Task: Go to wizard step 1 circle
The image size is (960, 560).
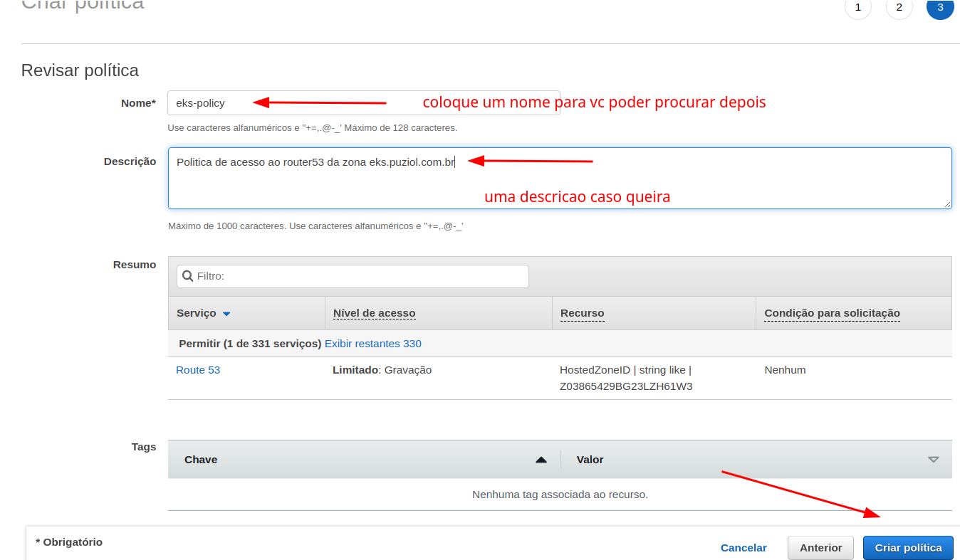Action: tap(857, 8)
